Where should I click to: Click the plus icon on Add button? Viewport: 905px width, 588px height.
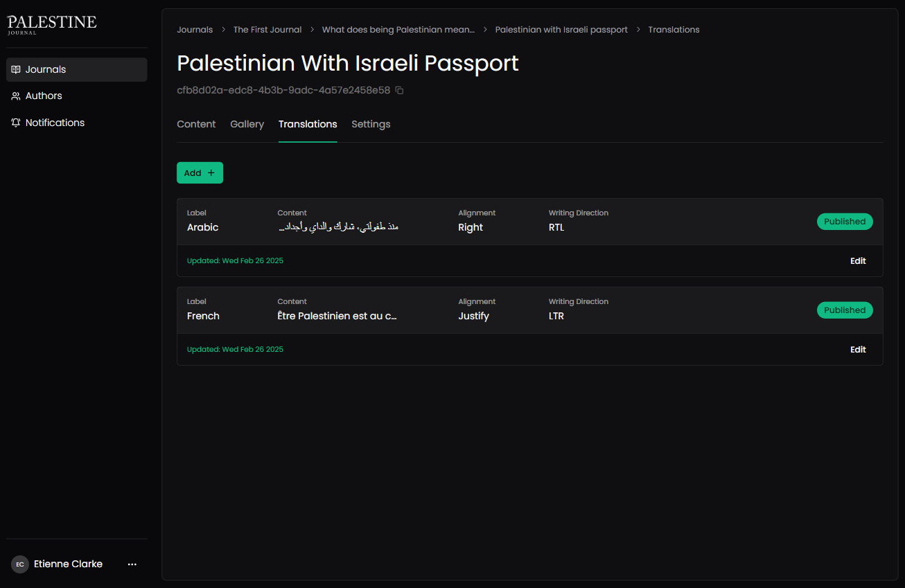pyautogui.click(x=211, y=173)
